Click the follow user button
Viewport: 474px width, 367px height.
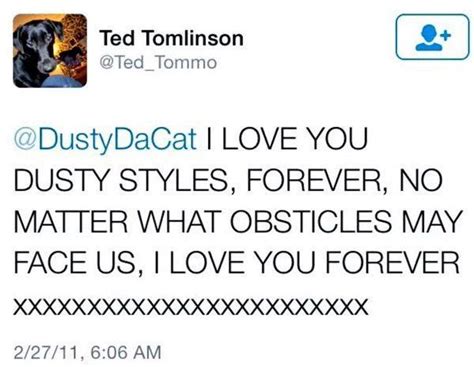click(432, 37)
